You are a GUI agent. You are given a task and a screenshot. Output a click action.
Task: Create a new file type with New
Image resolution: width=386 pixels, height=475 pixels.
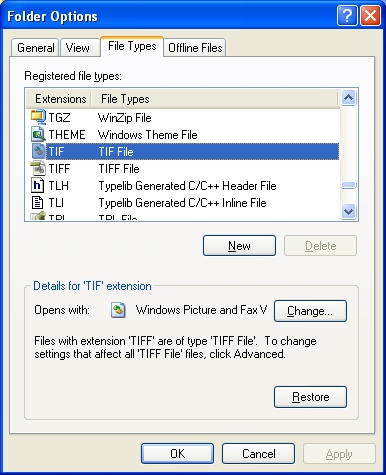pos(239,246)
